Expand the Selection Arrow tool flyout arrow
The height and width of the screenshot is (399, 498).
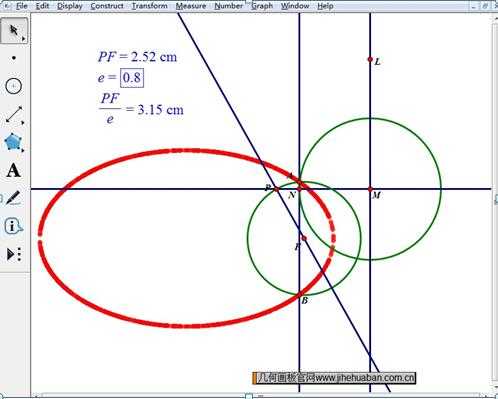24,39
